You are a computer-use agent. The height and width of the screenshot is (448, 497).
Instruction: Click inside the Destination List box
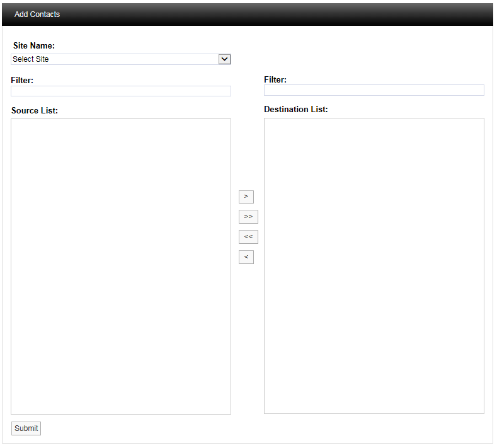point(374,265)
